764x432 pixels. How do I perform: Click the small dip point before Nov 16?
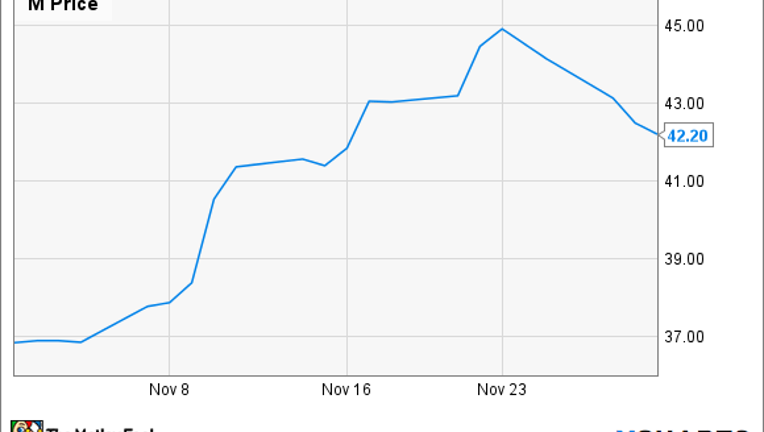pyautogui.click(x=325, y=166)
